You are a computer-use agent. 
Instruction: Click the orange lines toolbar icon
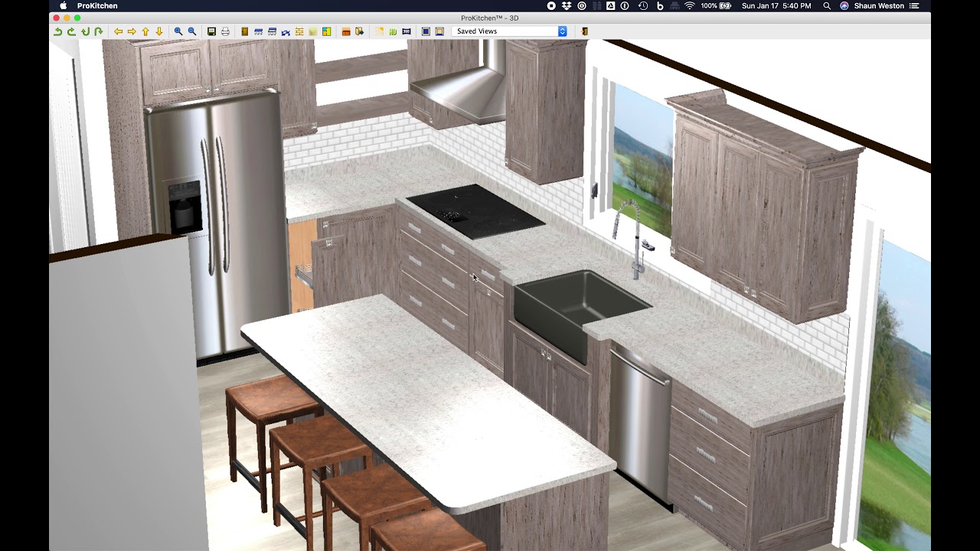coord(299,31)
